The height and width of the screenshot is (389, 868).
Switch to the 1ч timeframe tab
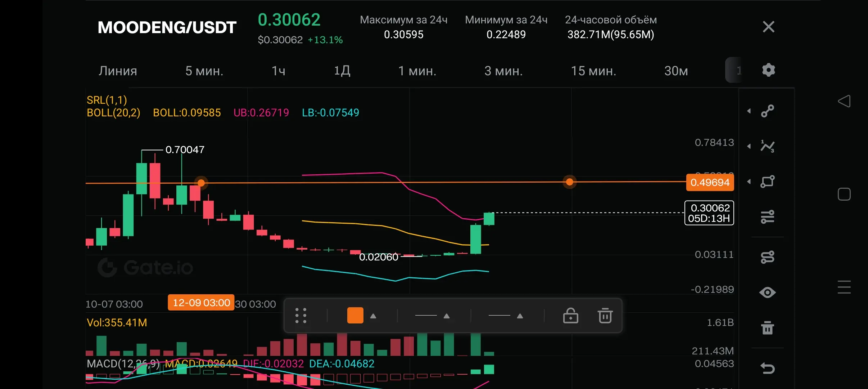click(278, 71)
